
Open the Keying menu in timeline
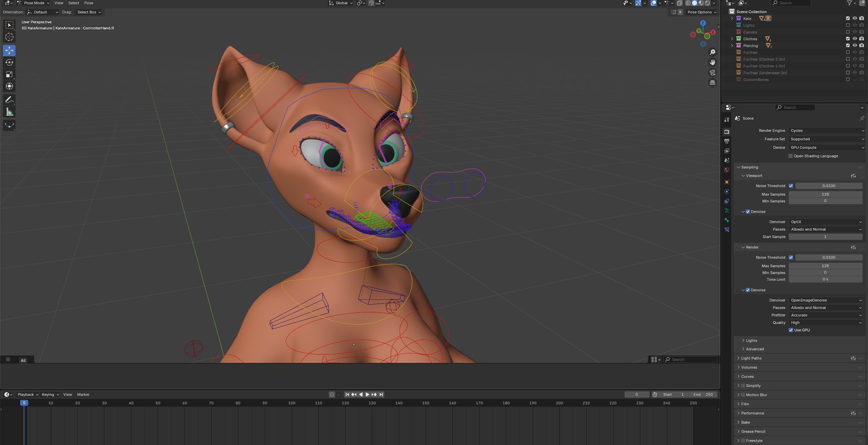(50, 395)
